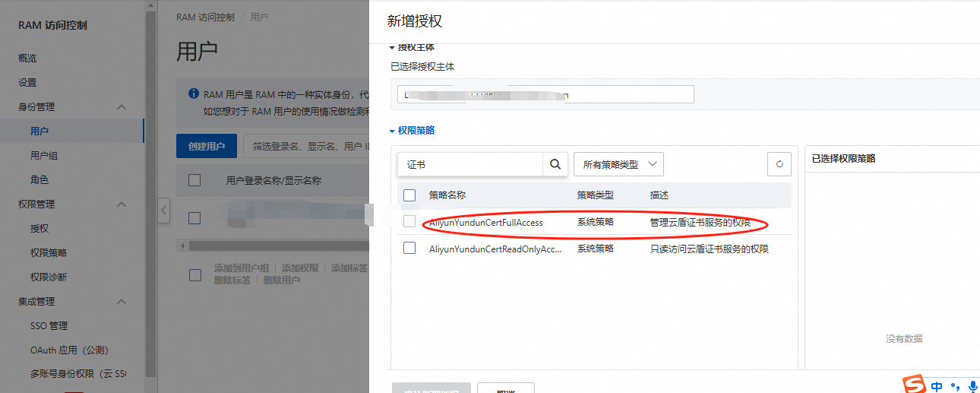Open OAuth 应用（公测）in the sidebar

(70, 350)
